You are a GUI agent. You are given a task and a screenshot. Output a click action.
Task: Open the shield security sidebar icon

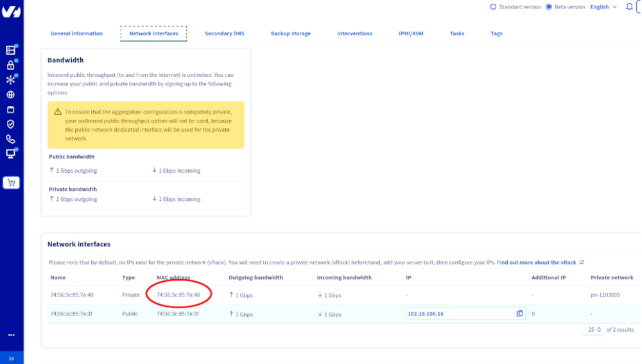[x=10, y=124]
